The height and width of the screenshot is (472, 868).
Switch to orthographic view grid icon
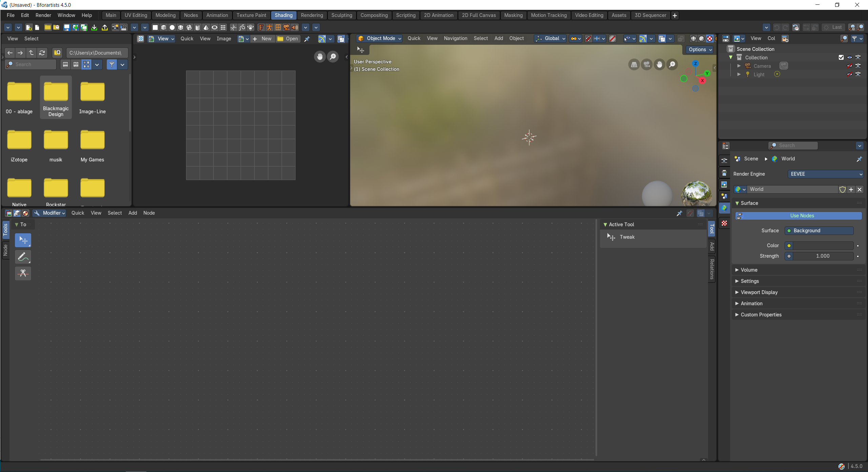[634, 64]
